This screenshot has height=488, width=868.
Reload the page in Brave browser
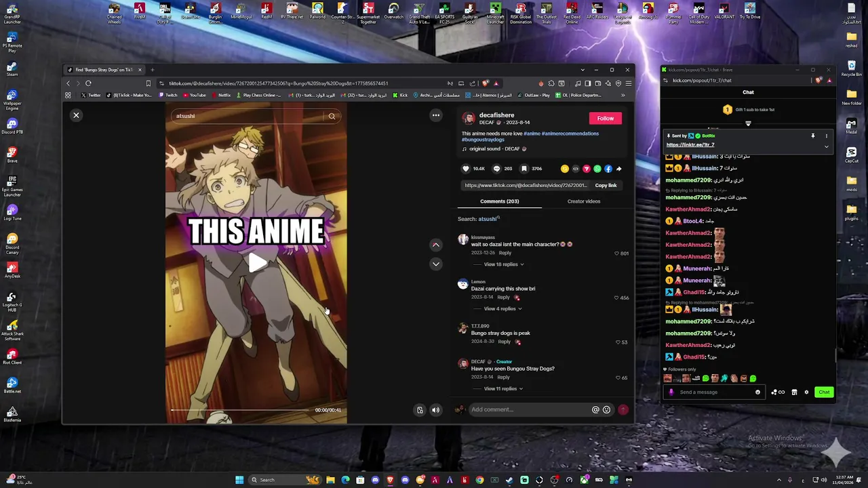point(88,83)
